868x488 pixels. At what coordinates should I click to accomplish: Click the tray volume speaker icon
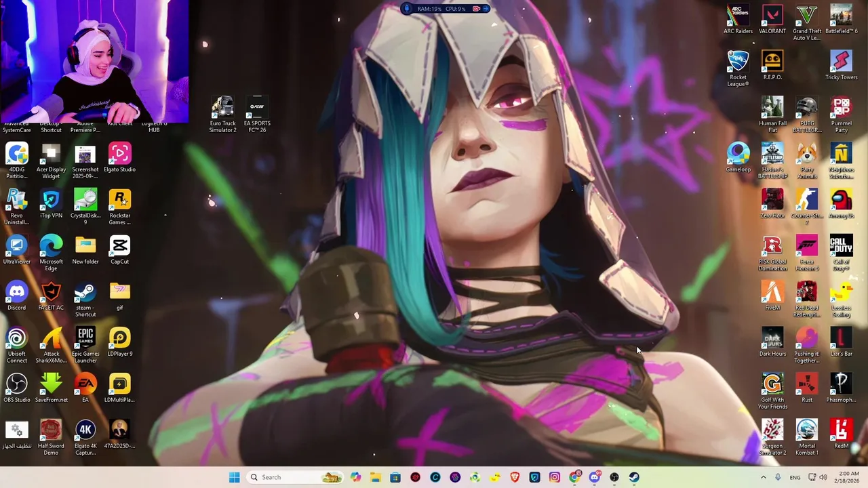pos(825,477)
